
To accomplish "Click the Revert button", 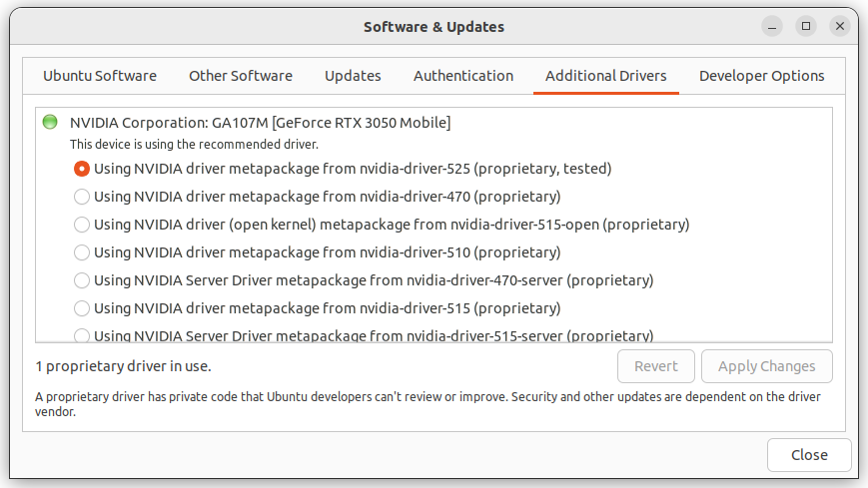I will click(x=656, y=366).
